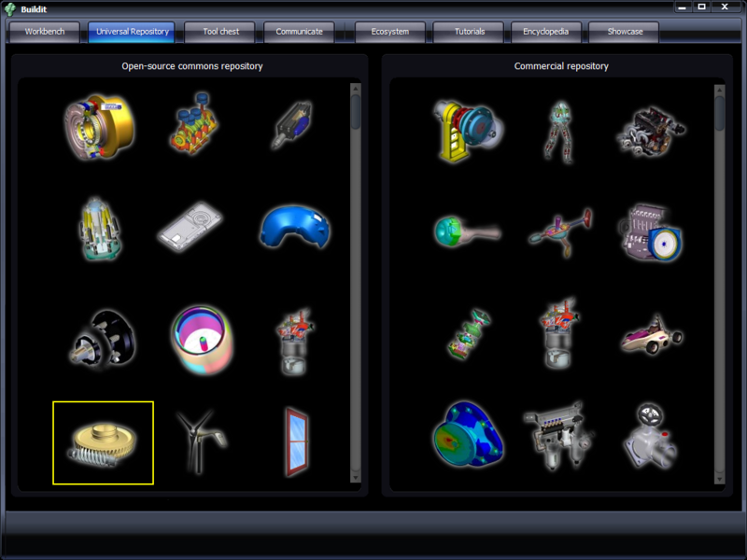Click the commercial repository scrollbar up arrow
The width and height of the screenshot is (747, 560).
coord(720,90)
